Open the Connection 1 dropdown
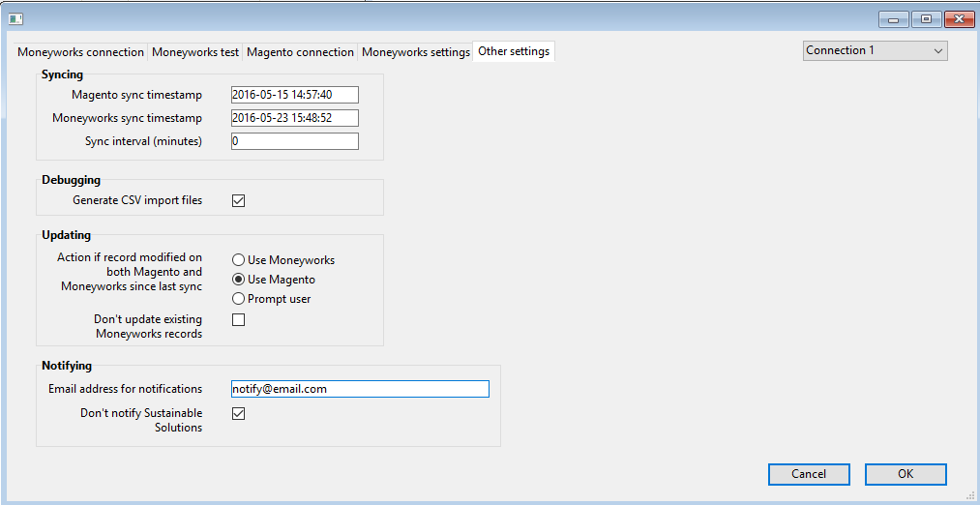The width and height of the screenshot is (980, 505). 875,50
